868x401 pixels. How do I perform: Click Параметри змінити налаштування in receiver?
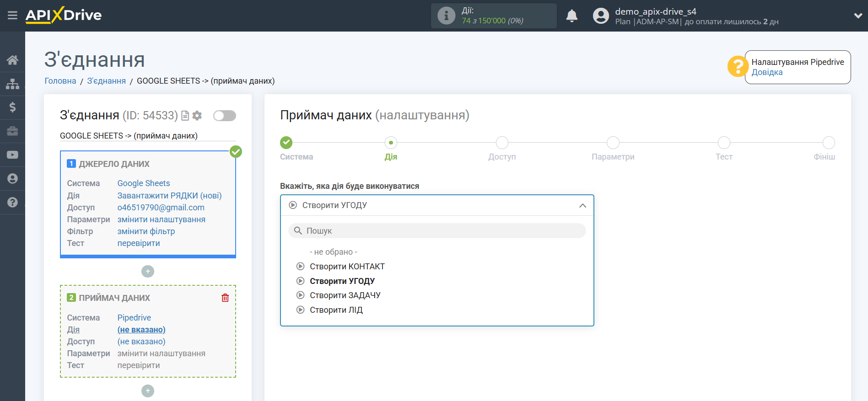(162, 353)
